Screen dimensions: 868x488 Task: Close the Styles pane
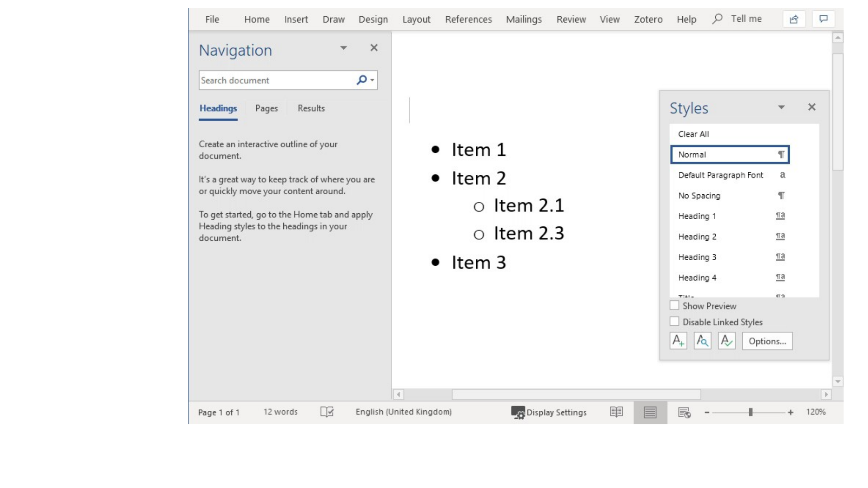pyautogui.click(x=812, y=107)
